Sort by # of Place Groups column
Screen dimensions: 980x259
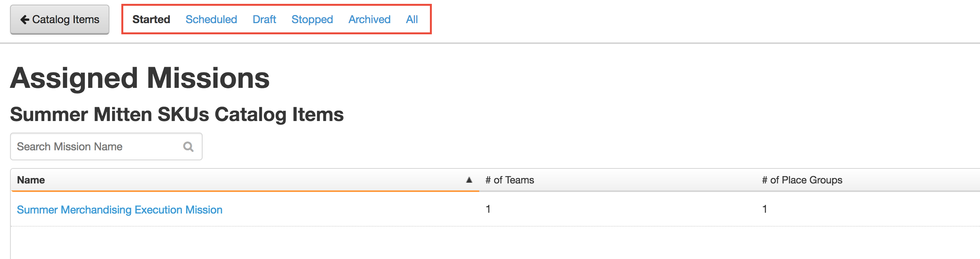[x=868, y=180]
